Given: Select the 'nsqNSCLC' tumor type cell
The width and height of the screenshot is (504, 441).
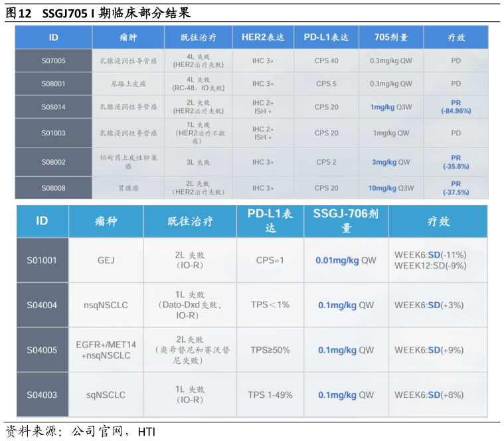Looking at the screenshot, I should [106, 305].
